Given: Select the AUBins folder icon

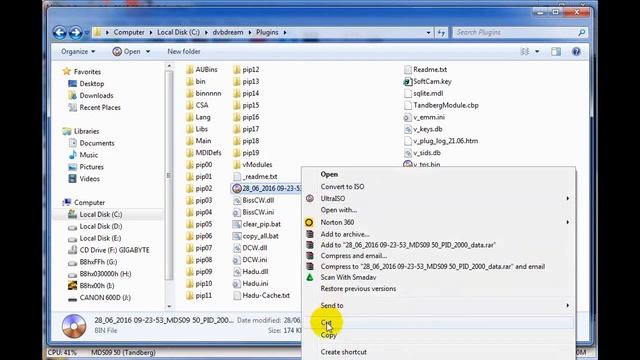Looking at the screenshot, I should pos(189,69).
